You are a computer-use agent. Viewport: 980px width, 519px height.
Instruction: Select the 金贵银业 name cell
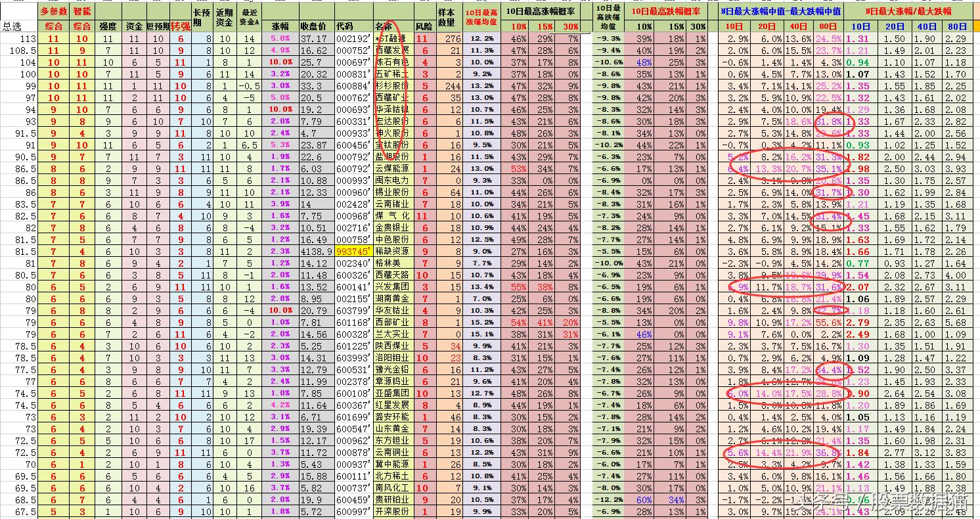click(x=393, y=228)
